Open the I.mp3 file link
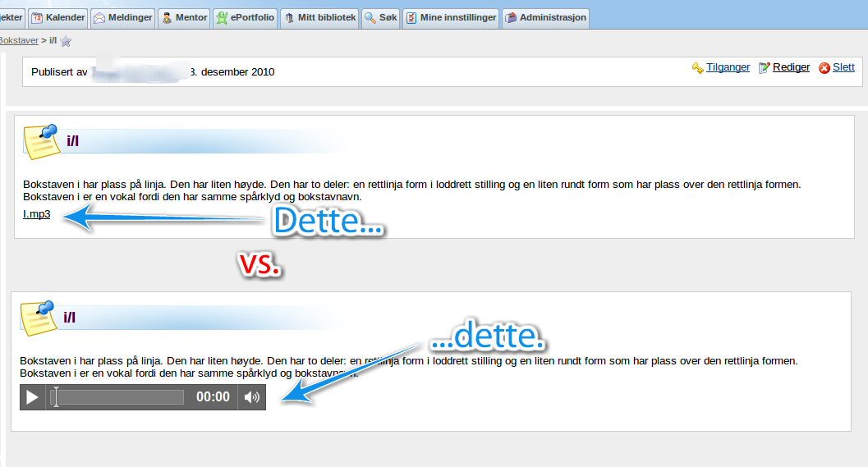Viewport: 868px width, 467px height. coord(37,215)
